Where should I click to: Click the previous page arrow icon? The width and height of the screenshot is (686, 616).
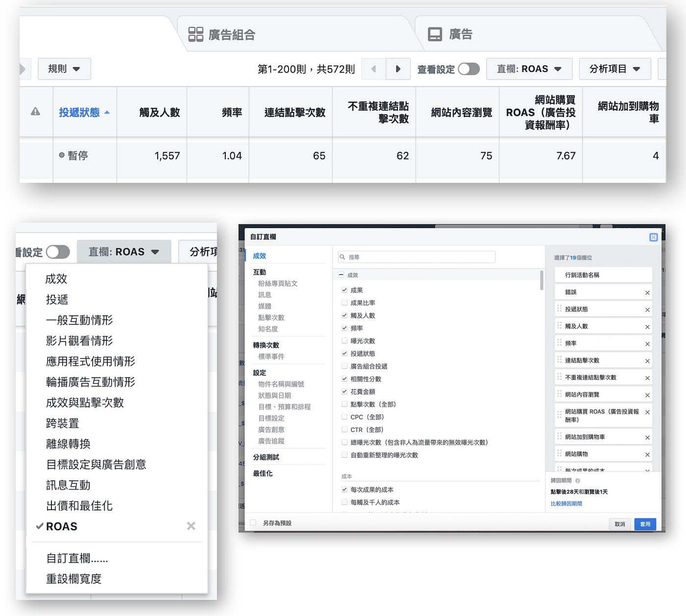click(x=373, y=69)
